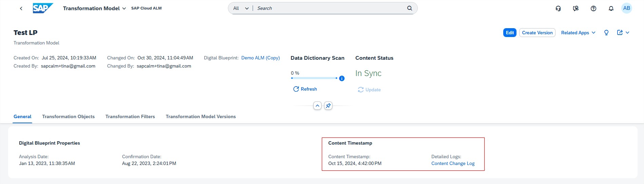Open the help question mark icon
644x184 pixels.
[593, 8]
